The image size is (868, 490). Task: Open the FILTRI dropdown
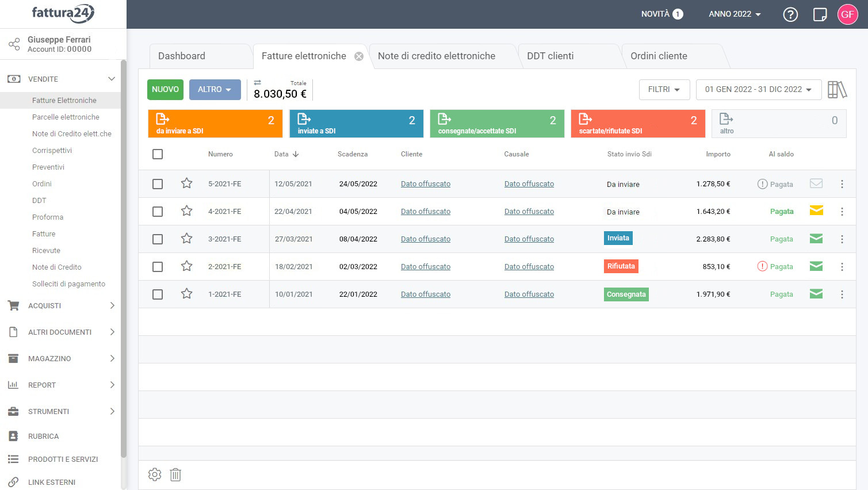[664, 90]
